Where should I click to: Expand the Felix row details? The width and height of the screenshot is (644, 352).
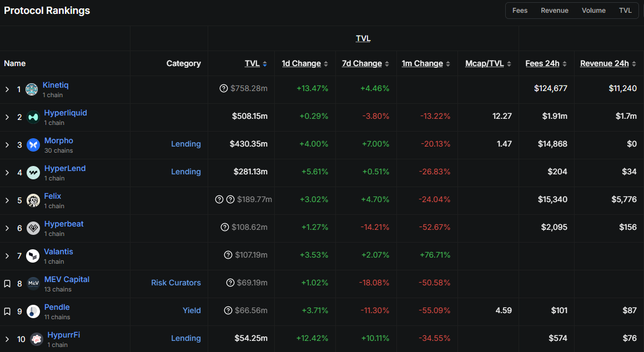tap(7, 200)
